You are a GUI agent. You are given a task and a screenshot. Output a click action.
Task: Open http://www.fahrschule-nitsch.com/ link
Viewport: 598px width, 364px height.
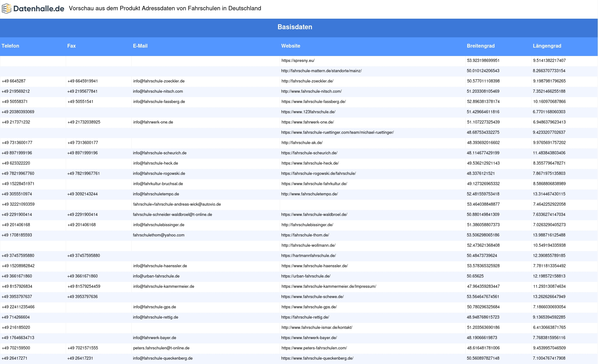(x=311, y=91)
